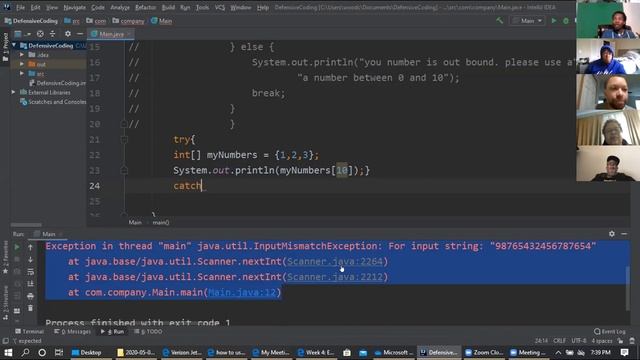Click the up-arrow stack trace icon in Run panel
This screenshot has height=360, width=640.
pos(30,247)
